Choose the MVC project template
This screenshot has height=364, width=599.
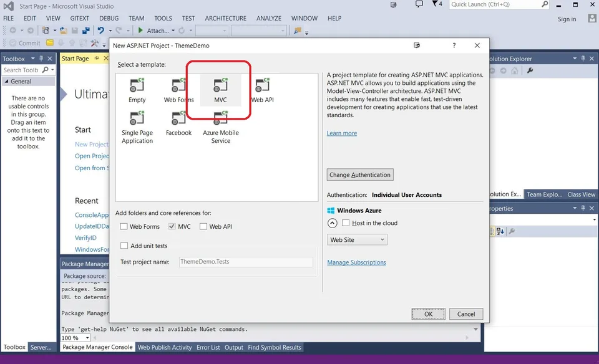point(220,90)
